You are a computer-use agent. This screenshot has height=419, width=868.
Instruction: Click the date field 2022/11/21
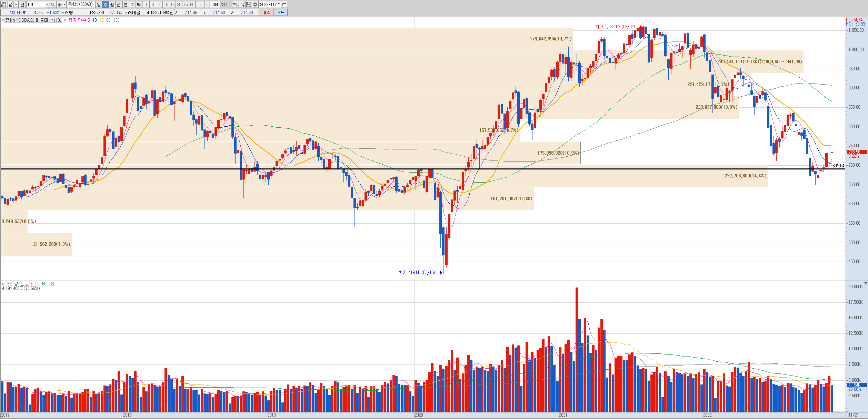tap(270, 4)
